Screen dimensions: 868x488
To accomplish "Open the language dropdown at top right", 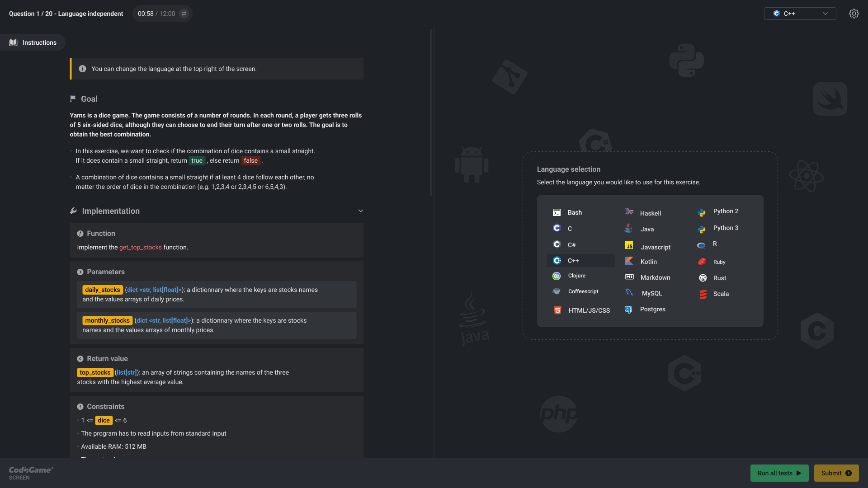I will [799, 14].
